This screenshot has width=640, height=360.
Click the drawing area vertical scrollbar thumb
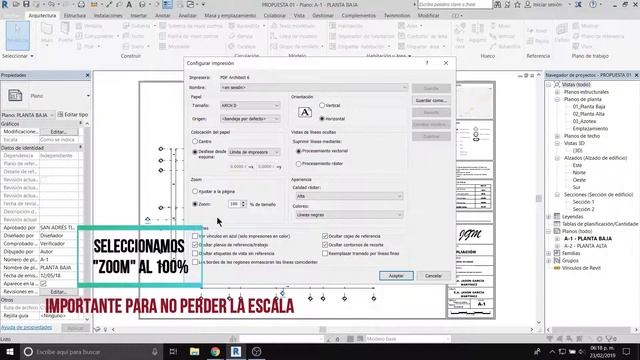click(x=539, y=198)
